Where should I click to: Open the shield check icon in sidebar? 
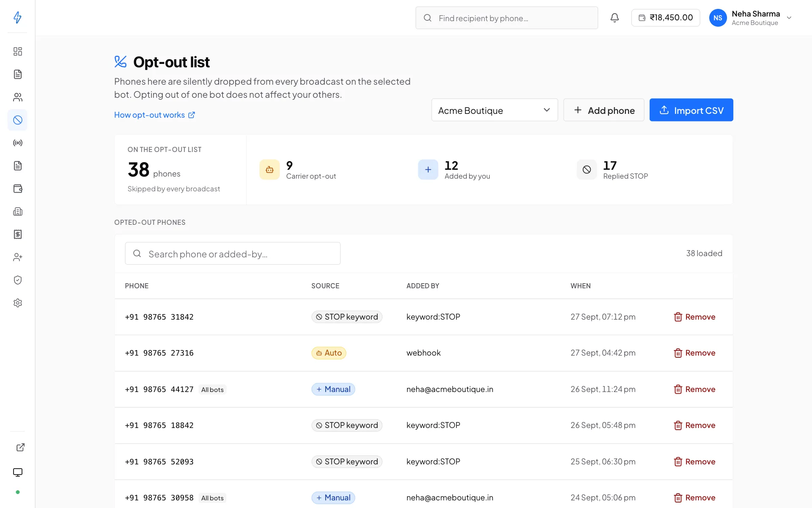click(17, 280)
